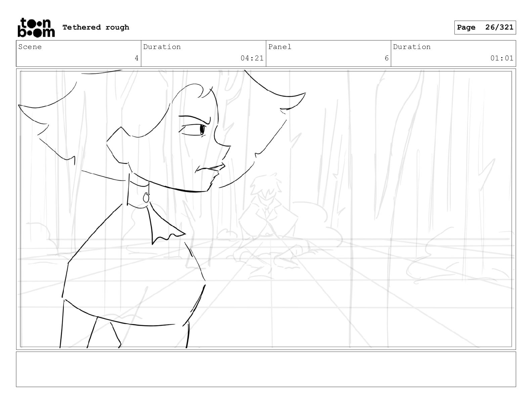Click the storyboard panel drawing
Image resolution: width=532 pixels, height=411 pixels.
click(x=266, y=209)
